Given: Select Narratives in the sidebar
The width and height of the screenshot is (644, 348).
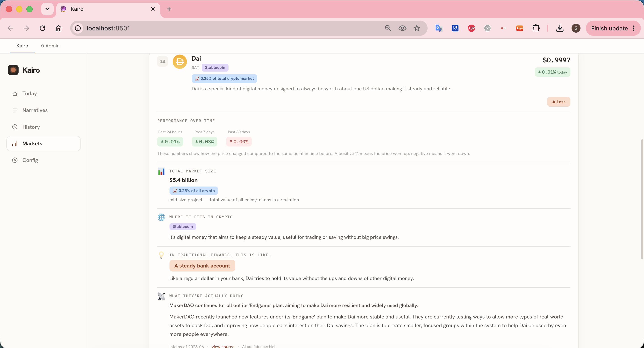Looking at the screenshot, I should [x=44, y=110].
